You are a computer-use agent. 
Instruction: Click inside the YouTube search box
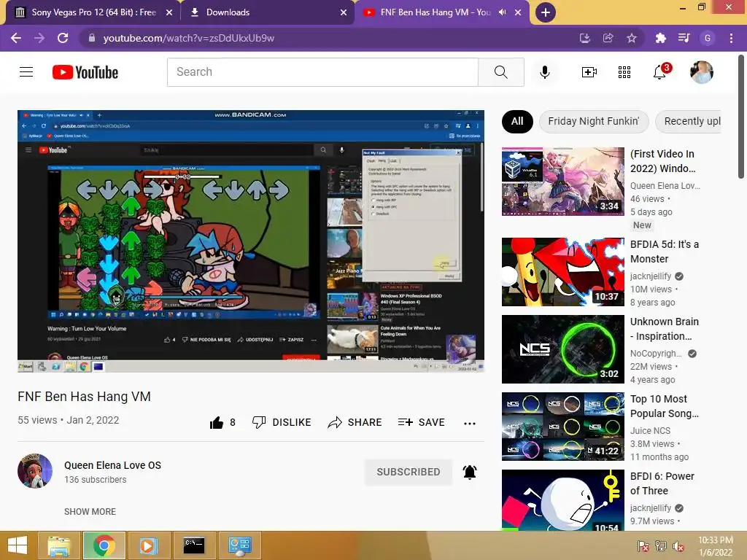[322, 72]
